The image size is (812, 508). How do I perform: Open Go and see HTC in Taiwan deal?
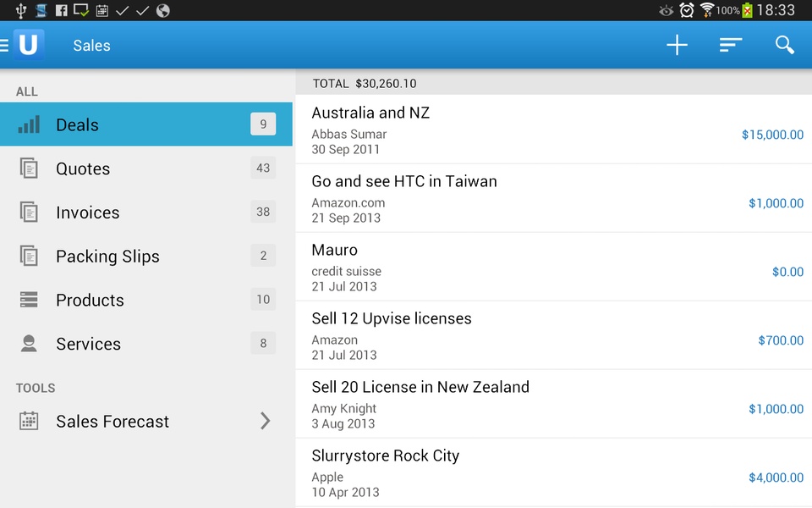553,198
